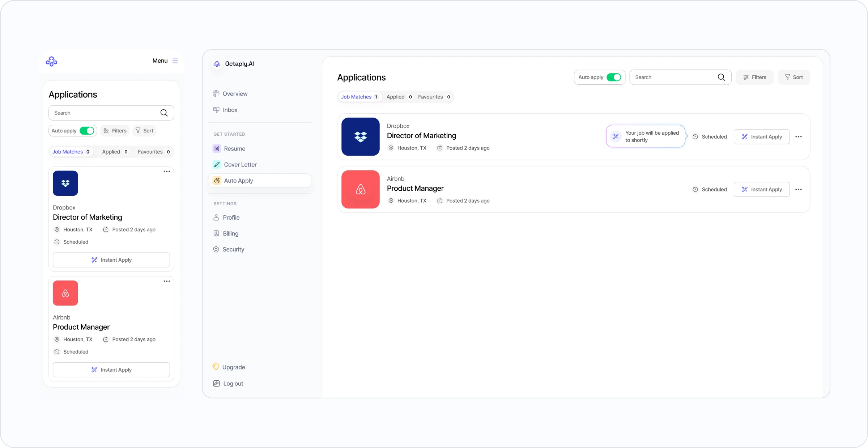Click the Filters button in the mobile panel
This screenshot has width=868, height=448.
pyautogui.click(x=115, y=131)
